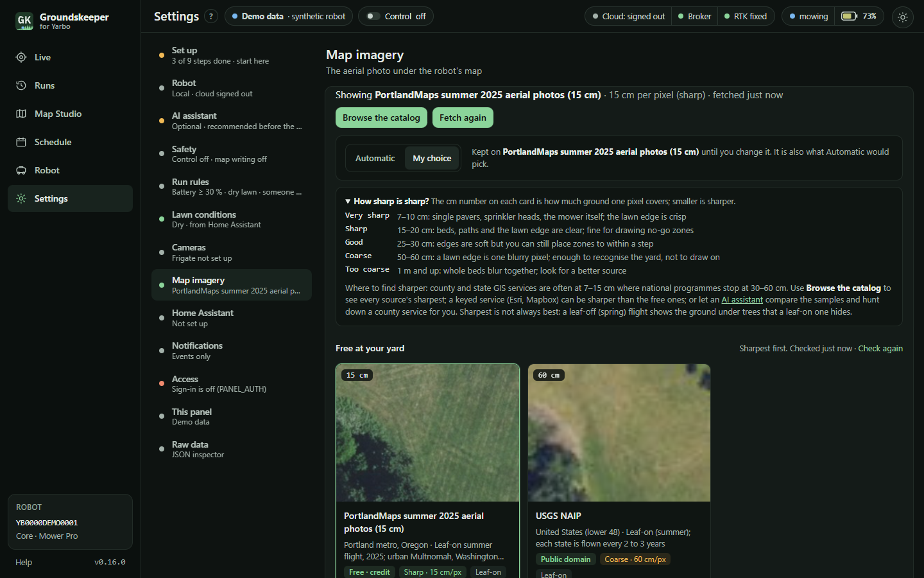Click the Too coarse legend label
924x578 pixels.
[x=367, y=270]
